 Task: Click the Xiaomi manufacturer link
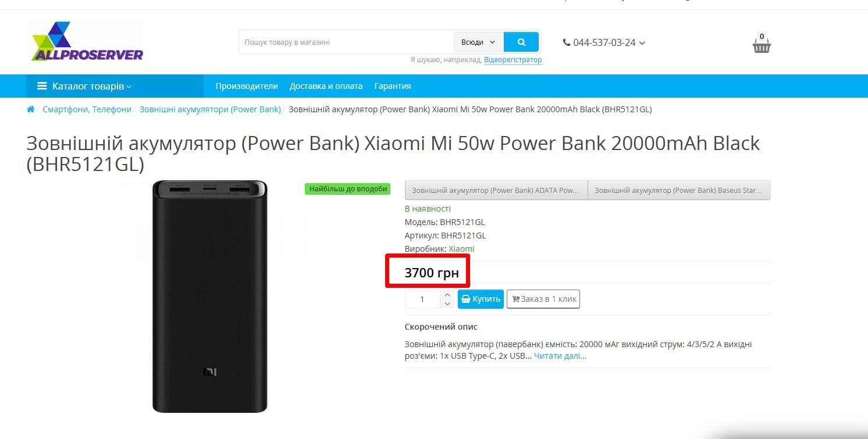click(x=461, y=249)
